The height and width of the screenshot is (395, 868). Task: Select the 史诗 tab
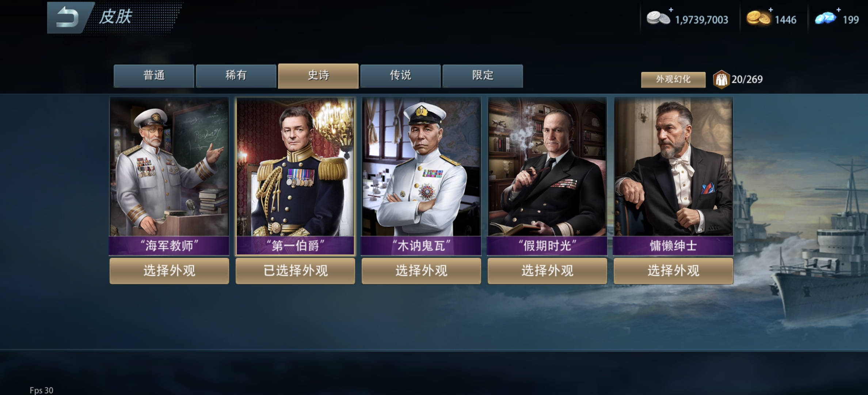[318, 76]
